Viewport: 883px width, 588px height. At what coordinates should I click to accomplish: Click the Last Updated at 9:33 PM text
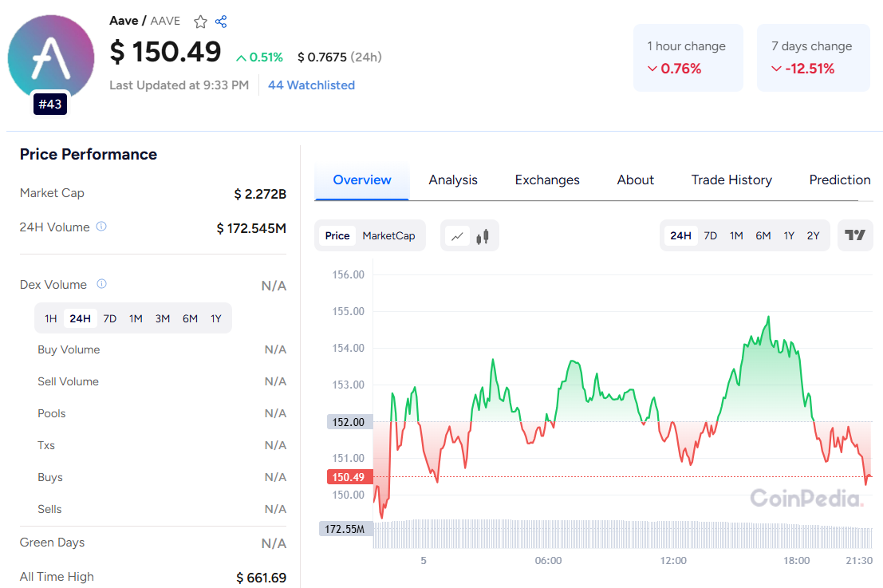179,85
